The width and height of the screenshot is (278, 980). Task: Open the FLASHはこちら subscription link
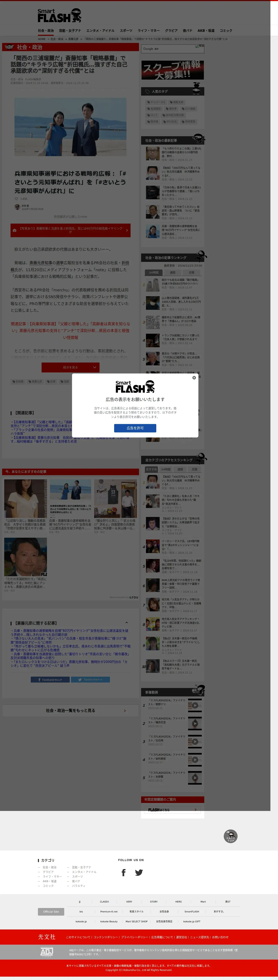172,809
